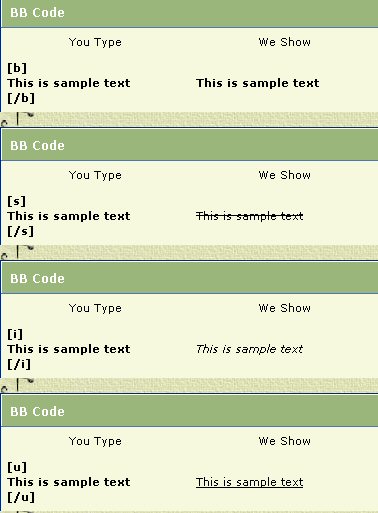This screenshot has height=513, width=378.
Task: Click the opening [i] tag
Action: pos(15,334)
